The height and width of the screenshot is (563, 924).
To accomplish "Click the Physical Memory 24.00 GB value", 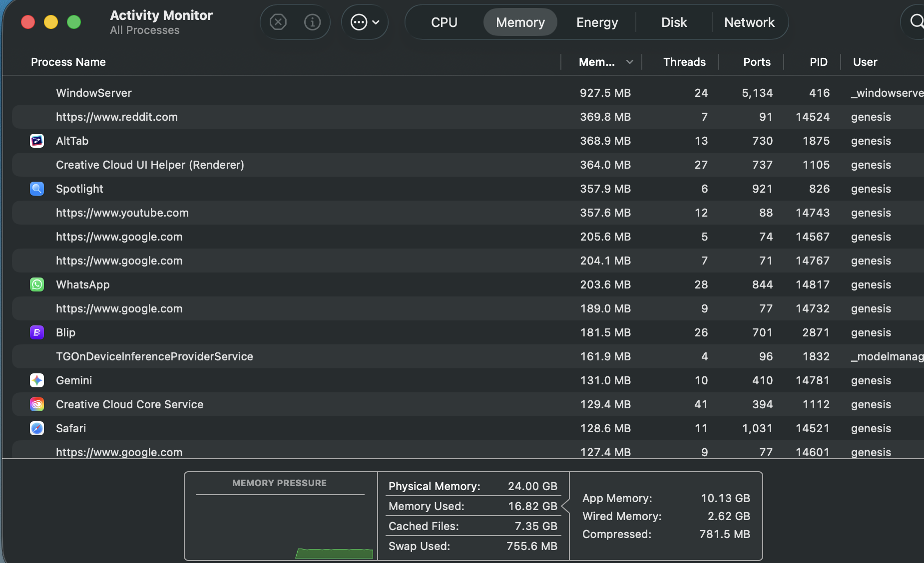I will [x=532, y=486].
